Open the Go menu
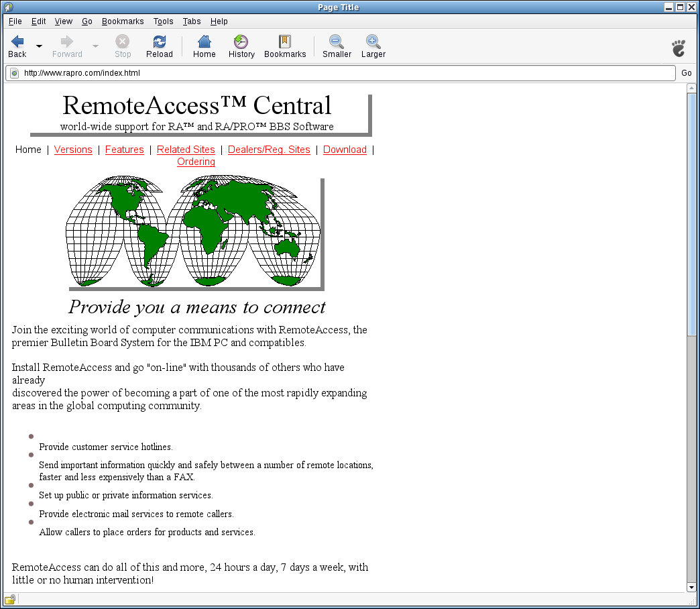Viewport: 700px width, 609px height. coord(87,21)
